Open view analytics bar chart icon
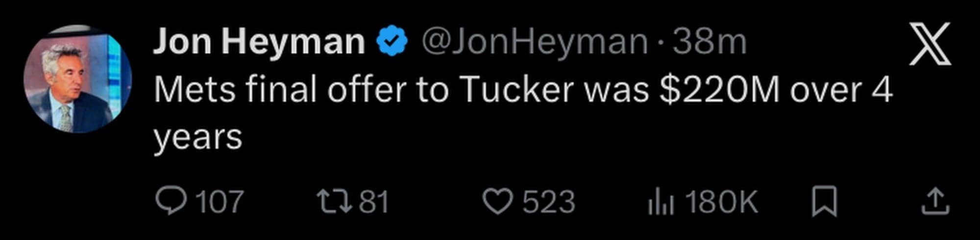This screenshot has height=240, width=980. 661,202
